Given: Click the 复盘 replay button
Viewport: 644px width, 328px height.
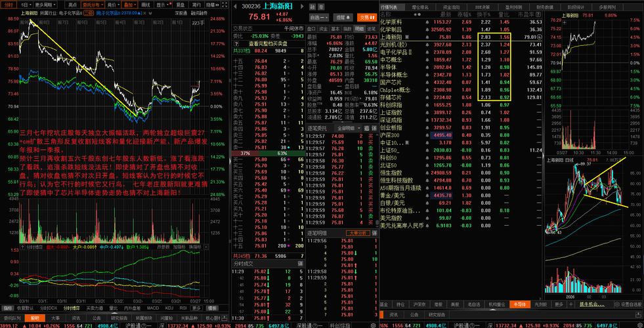Looking at the screenshot, I should click(x=180, y=5).
